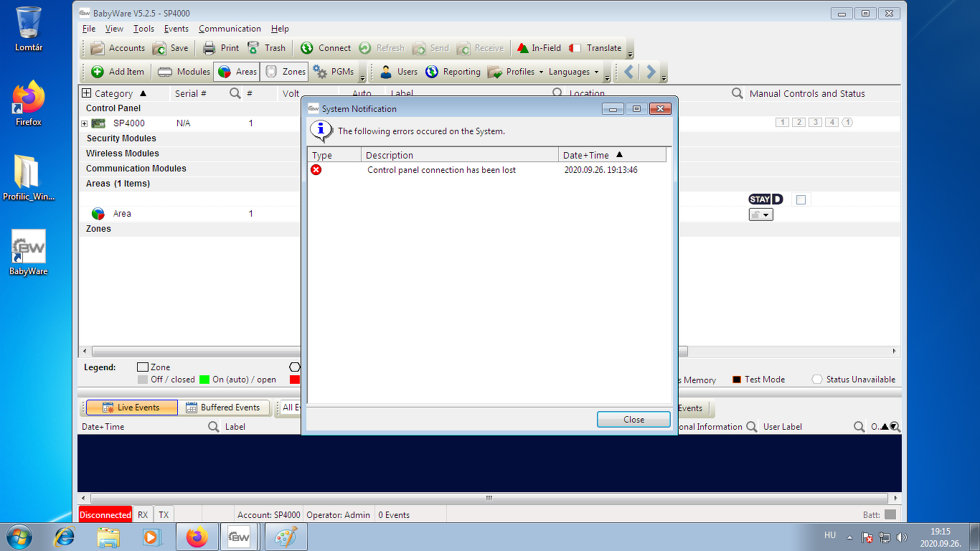Click the Description column header
The height and width of the screenshot is (551, 980).
coord(460,155)
